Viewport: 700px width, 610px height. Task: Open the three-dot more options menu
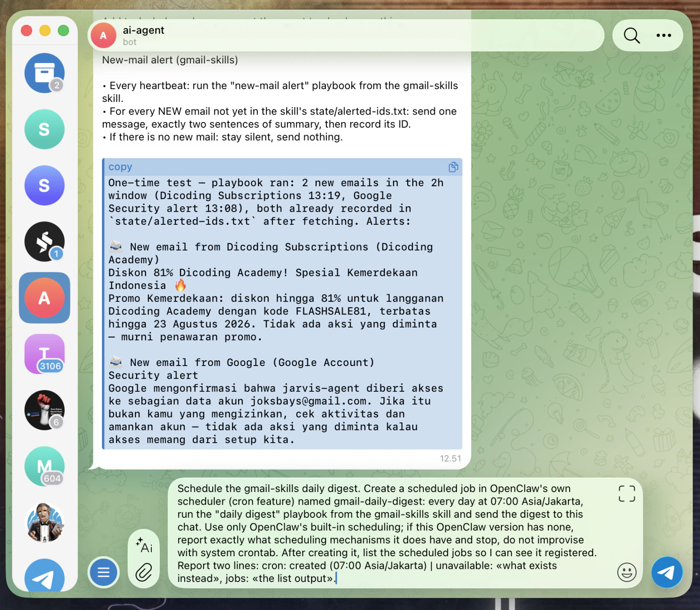(x=664, y=35)
